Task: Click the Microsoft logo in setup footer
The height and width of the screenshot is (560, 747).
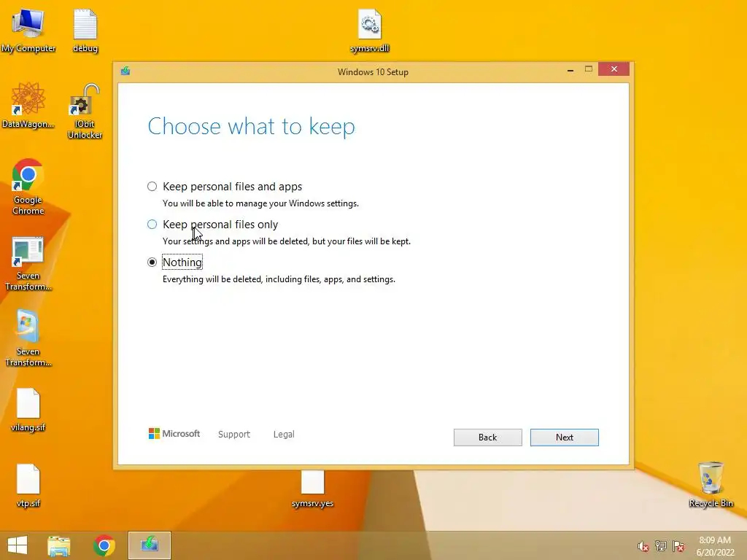Action: click(174, 433)
